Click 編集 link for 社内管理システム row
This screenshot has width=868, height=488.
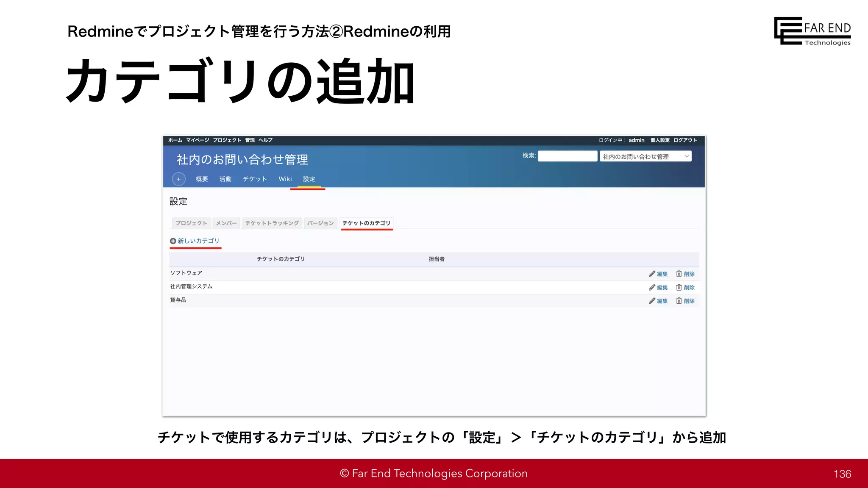click(x=662, y=288)
